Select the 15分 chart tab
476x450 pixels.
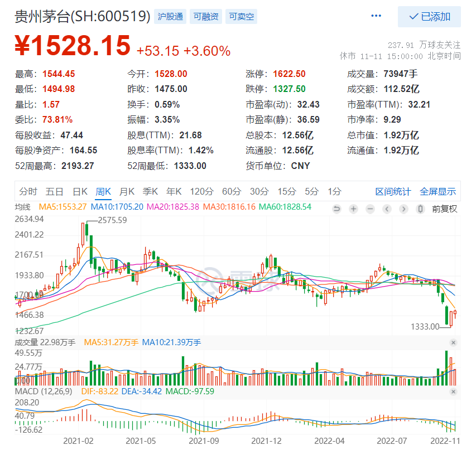coord(287,191)
